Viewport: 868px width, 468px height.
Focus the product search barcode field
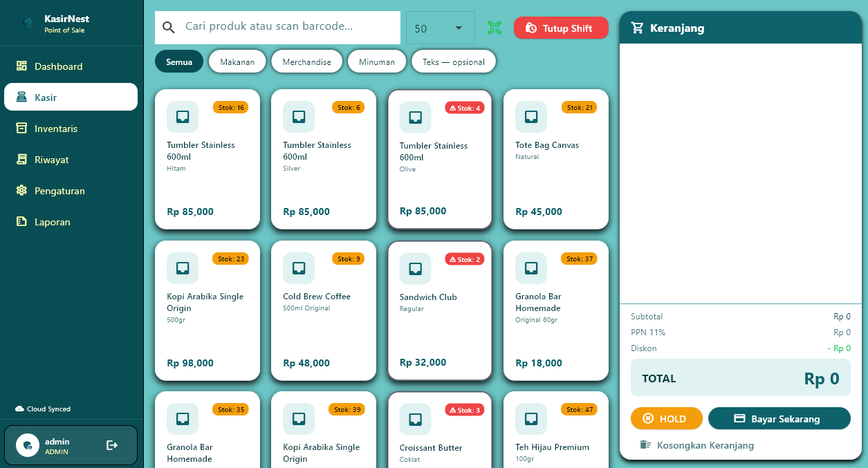click(277, 27)
